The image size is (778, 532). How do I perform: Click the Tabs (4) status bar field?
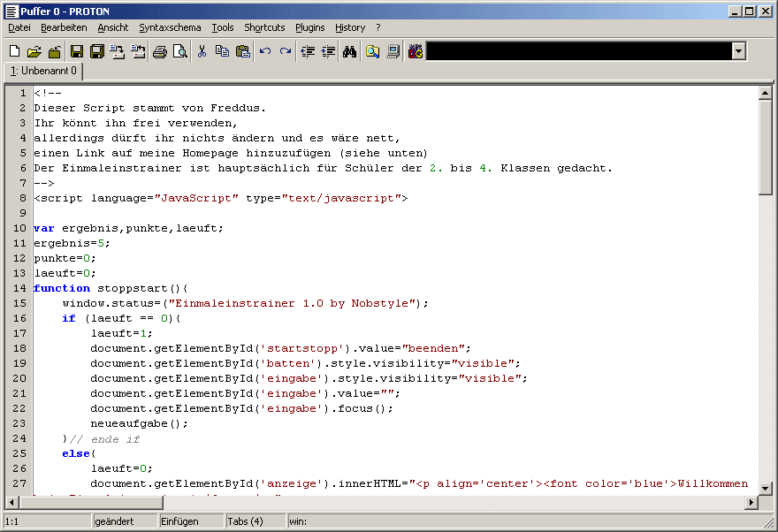point(245,521)
